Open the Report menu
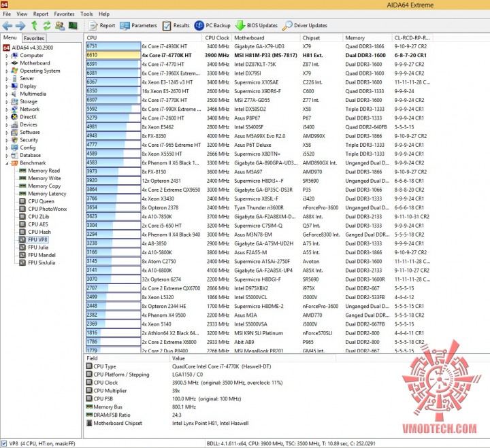 (41, 14)
